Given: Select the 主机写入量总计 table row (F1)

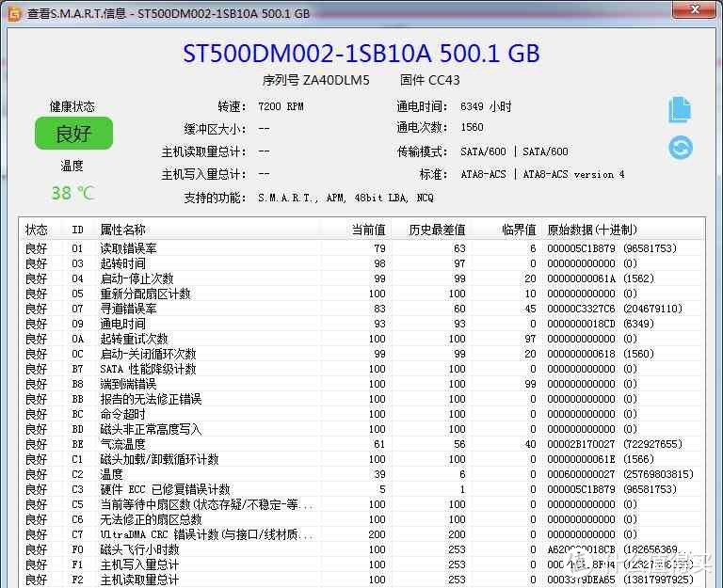Looking at the screenshot, I should [x=361, y=564].
